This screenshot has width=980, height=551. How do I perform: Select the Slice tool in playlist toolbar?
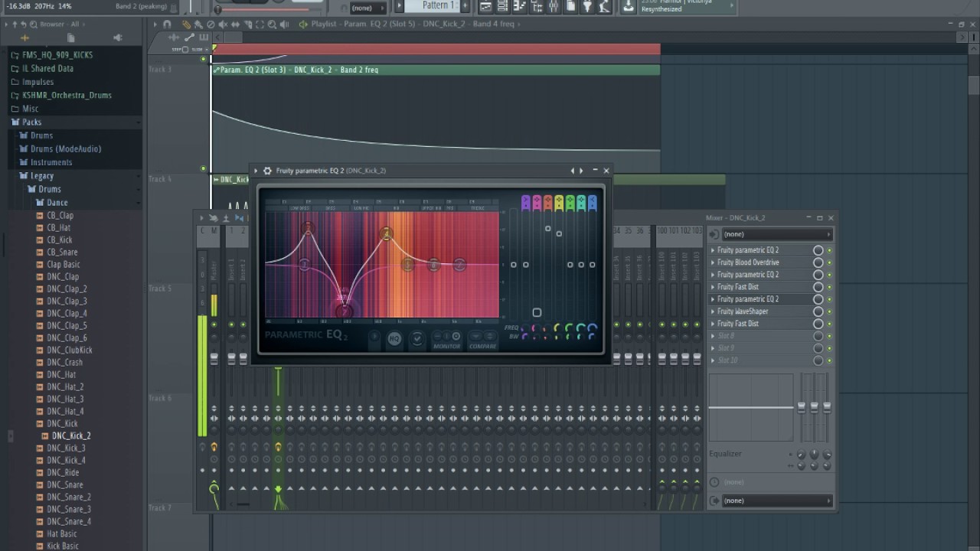(x=247, y=24)
